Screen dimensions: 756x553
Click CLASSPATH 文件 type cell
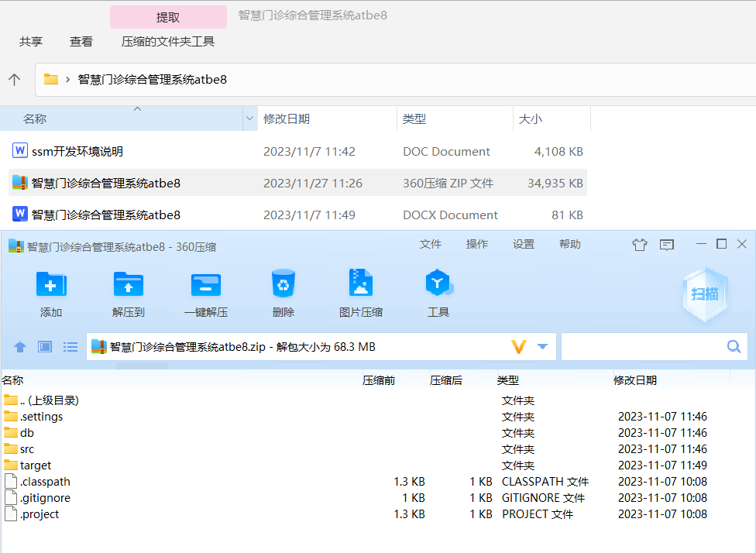click(x=545, y=482)
